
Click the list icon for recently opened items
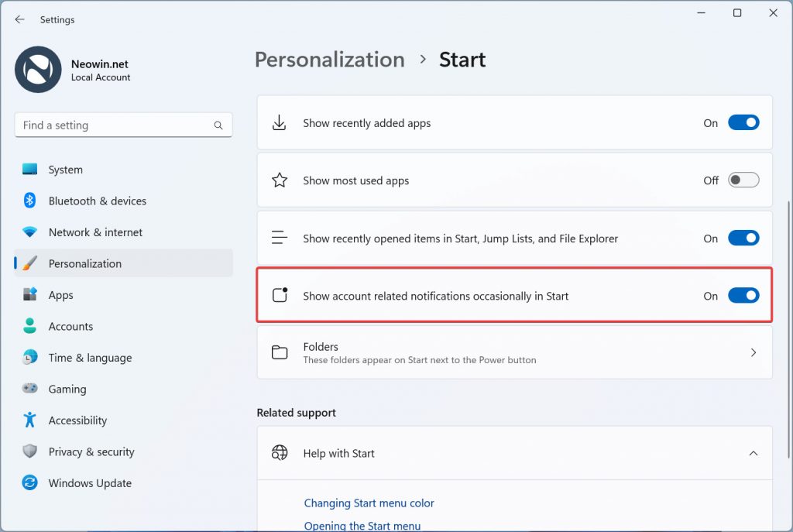pyautogui.click(x=279, y=238)
